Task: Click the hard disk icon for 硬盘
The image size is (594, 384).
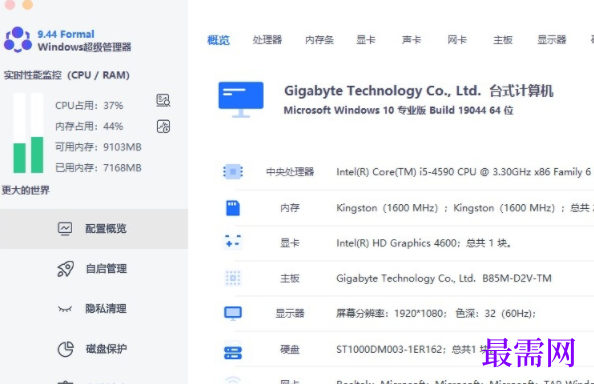Action: click(x=233, y=352)
